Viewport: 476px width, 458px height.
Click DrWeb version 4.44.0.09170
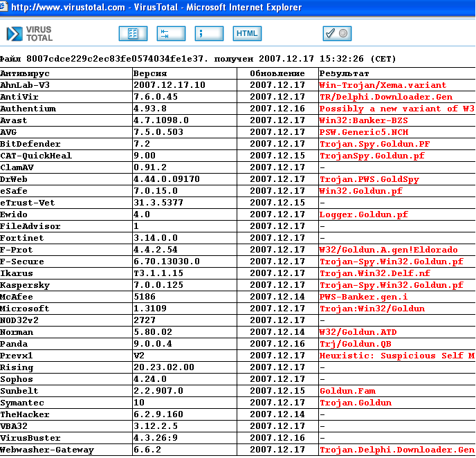(167, 179)
